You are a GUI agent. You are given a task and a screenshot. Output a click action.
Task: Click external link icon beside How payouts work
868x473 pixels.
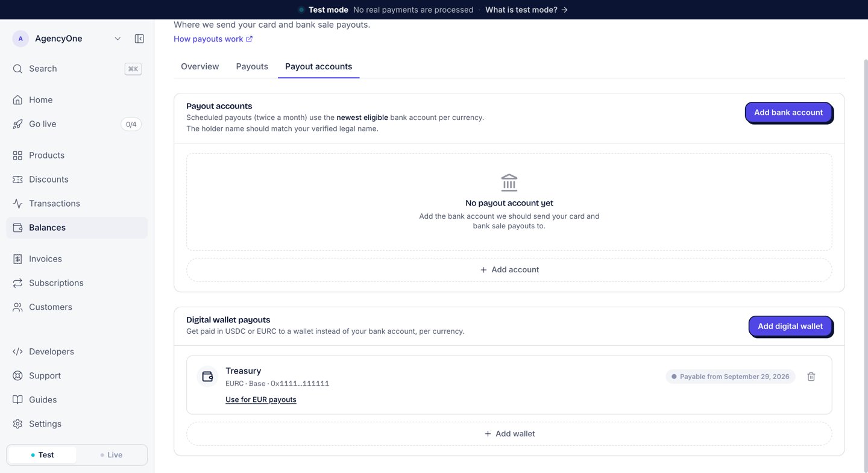[x=249, y=39]
